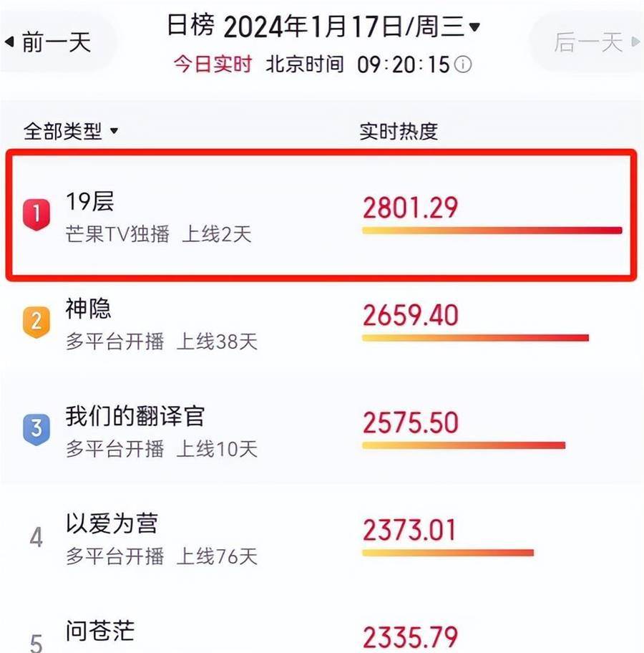
Task: Open the 19层 show entry
Action: coord(321,215)
